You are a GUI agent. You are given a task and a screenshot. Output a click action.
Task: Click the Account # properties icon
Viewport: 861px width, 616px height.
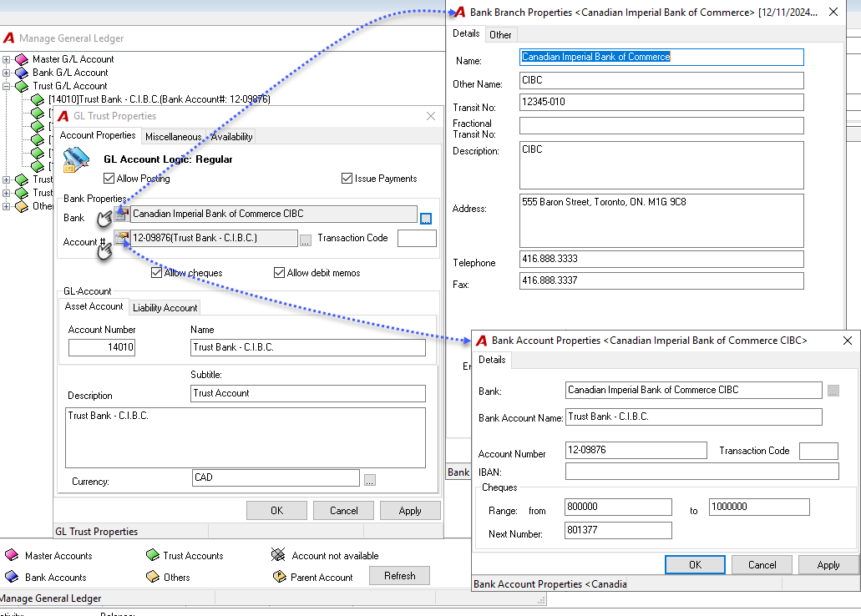coord(122,238)
